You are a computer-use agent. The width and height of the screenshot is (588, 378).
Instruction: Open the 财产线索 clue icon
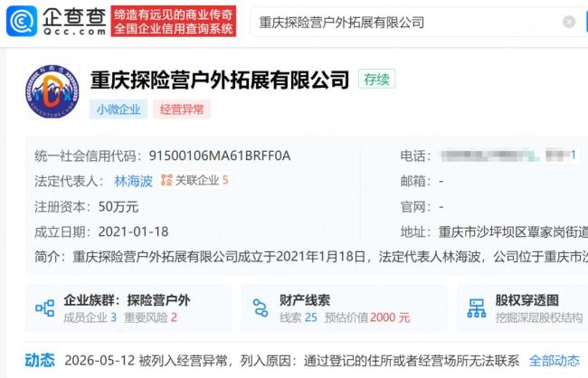[x=261, y=307]
